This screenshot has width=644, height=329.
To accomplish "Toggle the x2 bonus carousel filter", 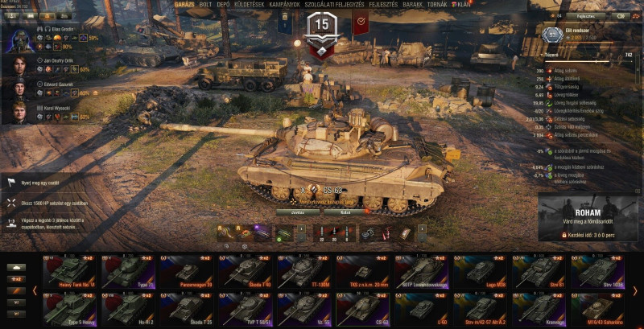I will 16,279.
